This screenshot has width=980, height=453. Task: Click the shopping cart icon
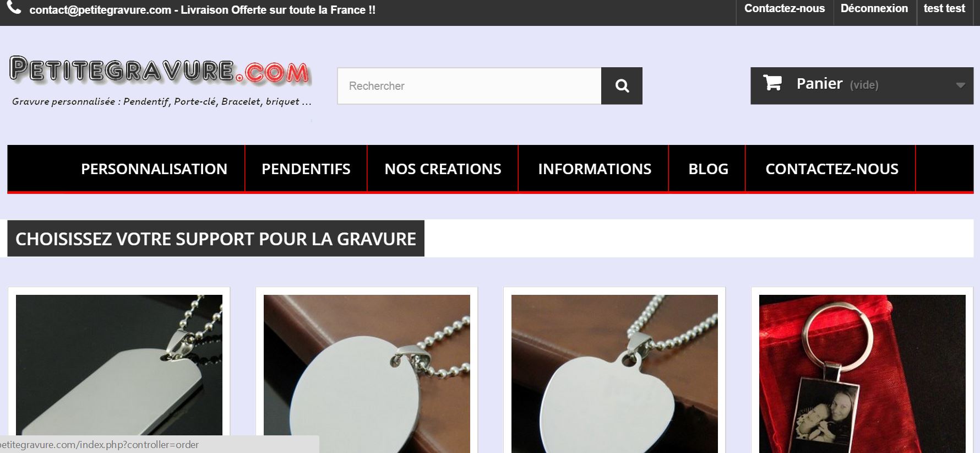(772, 83)
